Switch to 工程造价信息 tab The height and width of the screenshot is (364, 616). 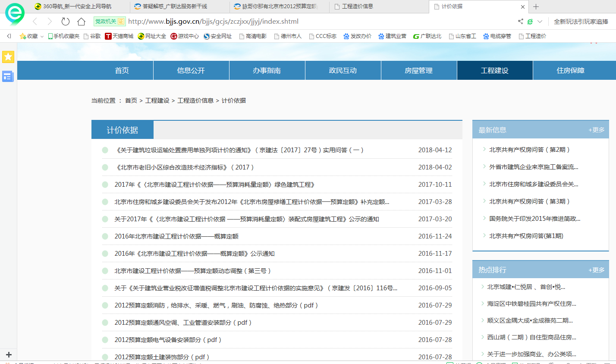(379, 6)
